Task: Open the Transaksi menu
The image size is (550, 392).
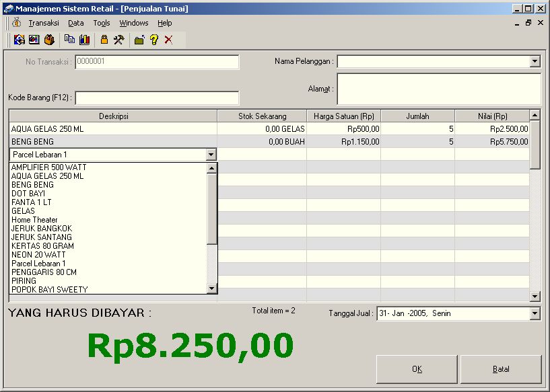Action: click(44, 23)
